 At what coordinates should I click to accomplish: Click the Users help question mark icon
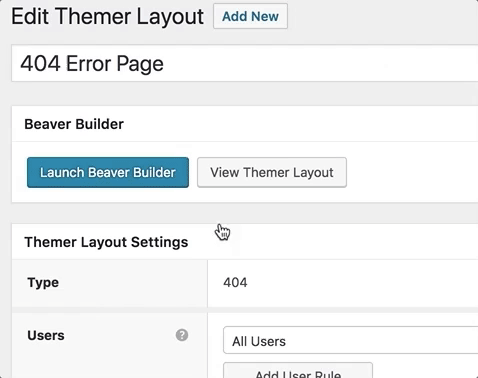click(x=182, y=335)
